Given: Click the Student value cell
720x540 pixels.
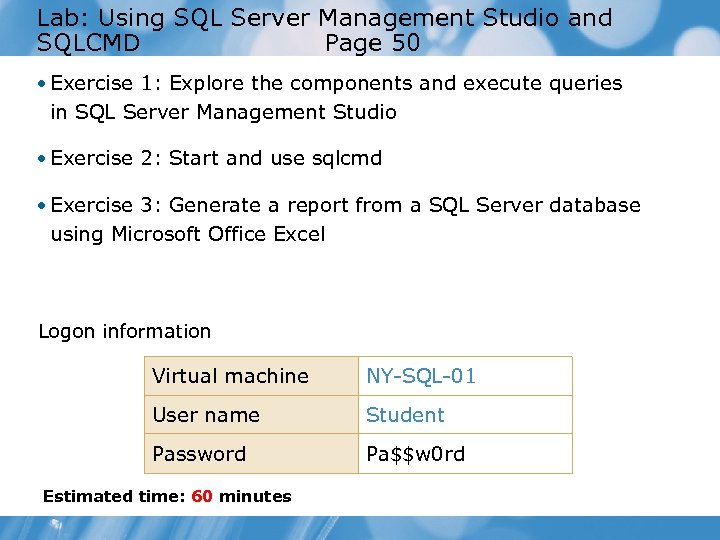Looking at the screenshot, I should (x=405, y=415).
